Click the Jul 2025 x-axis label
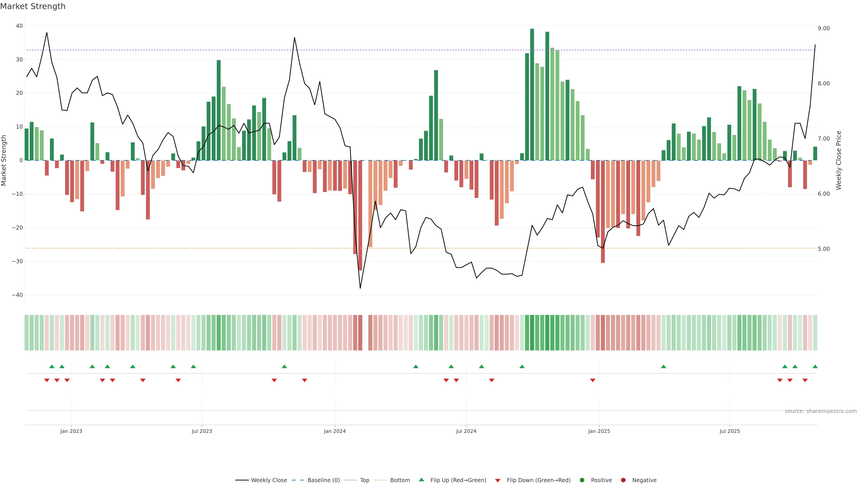The image size is (868, 488). pyautogui.click(x=729, y=431)
